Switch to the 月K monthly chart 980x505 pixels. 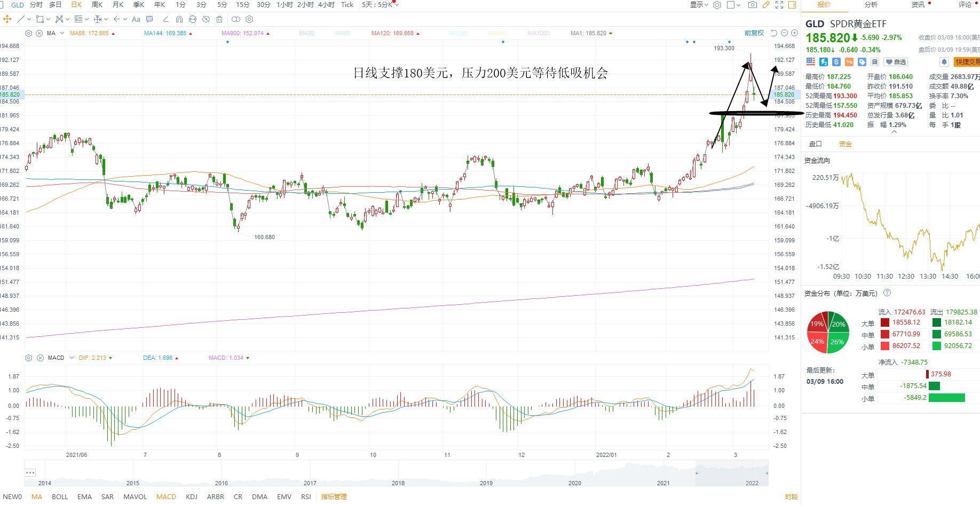(118, 5)
